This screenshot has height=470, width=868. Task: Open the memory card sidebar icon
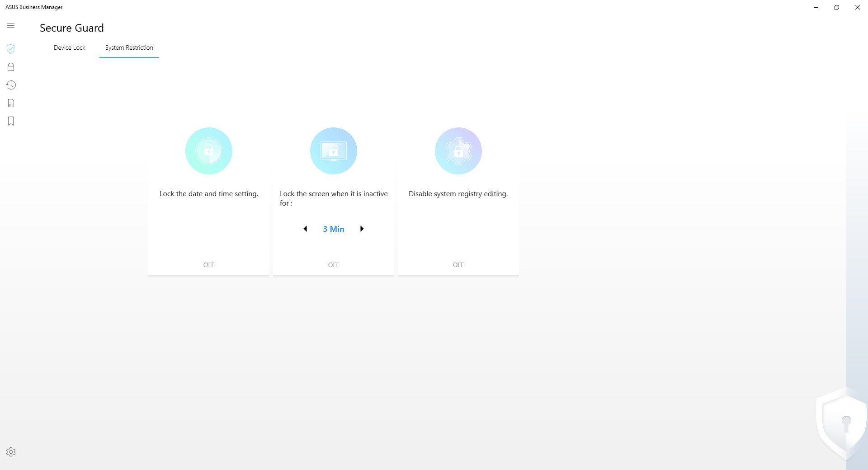[x=11, y=103]
